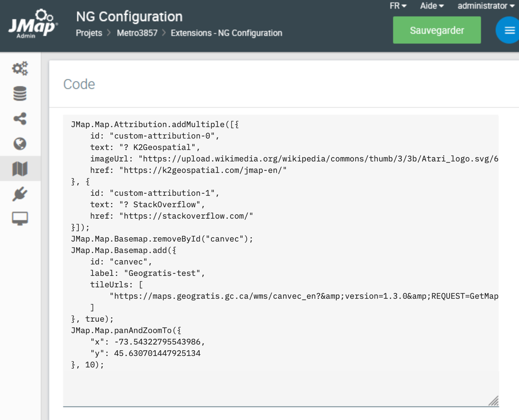Open the Metro3857 breadcrumb item

coord(136,33)
